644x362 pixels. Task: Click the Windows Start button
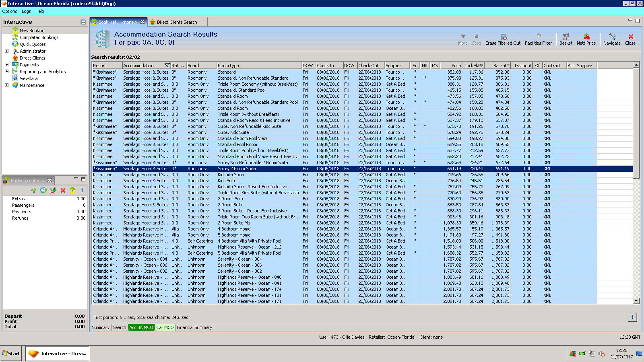[11, 354]
